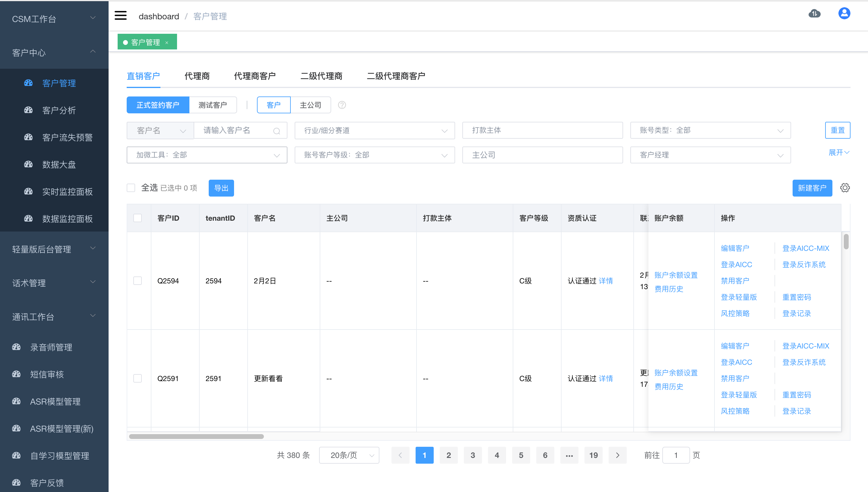Viewport: 868px width, 492px height.
Task: Go to page 19
Action: tap(593, 455)
